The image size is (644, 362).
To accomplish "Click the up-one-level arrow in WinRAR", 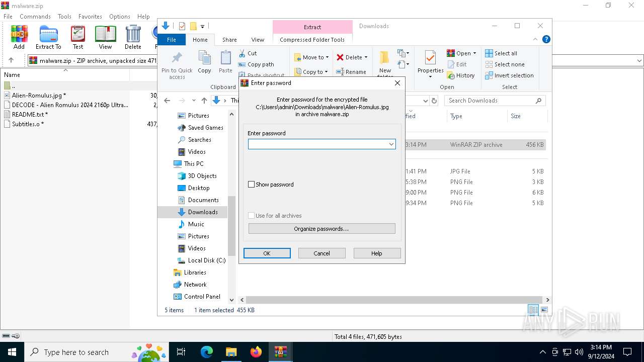I will 11,60.
